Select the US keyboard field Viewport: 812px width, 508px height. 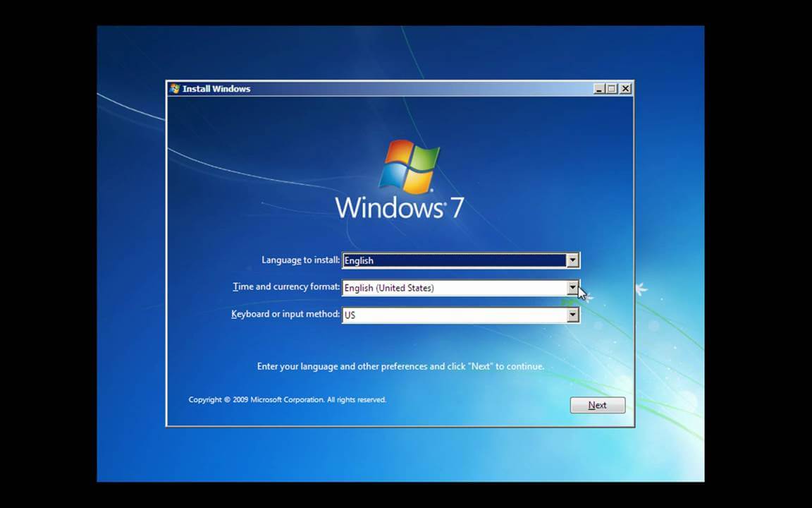pos(451,315)
